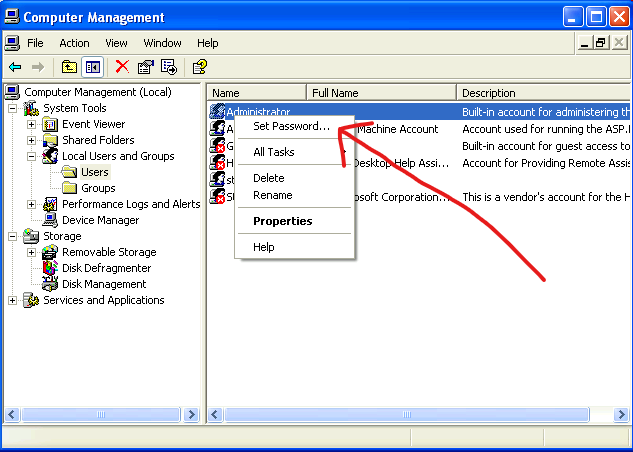Click the red X Delete toolbar icon
Viewport: 633px width, 452px height.
(x=122, y=67)
